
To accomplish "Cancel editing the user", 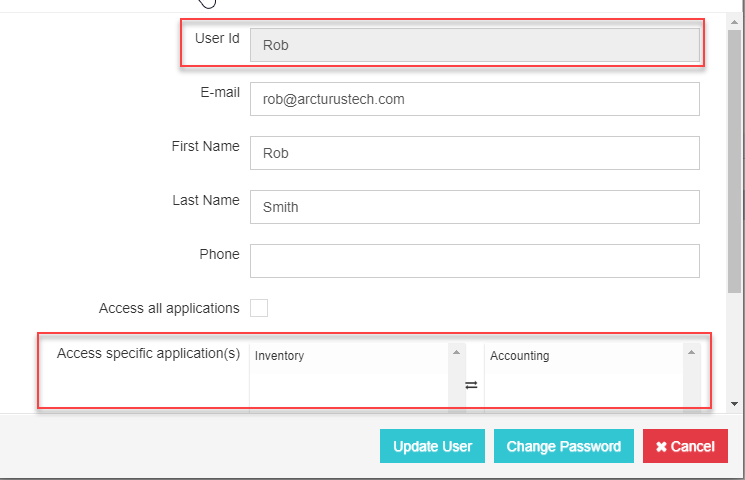I will point(685,446).
